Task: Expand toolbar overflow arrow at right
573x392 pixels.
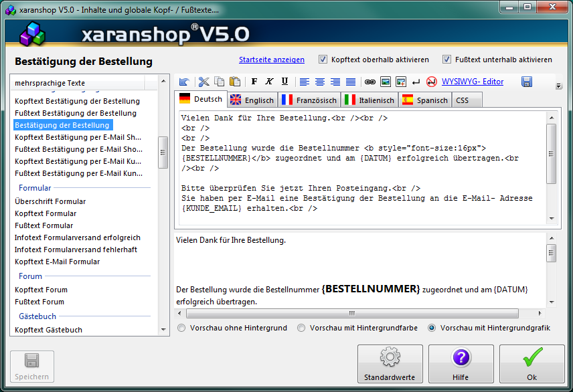Action: coord(558,86)
